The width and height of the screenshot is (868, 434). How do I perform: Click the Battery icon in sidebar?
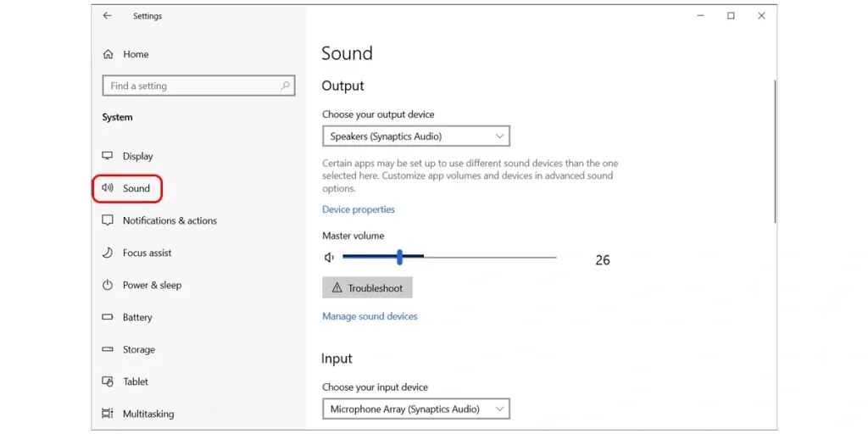coord(108,317)
